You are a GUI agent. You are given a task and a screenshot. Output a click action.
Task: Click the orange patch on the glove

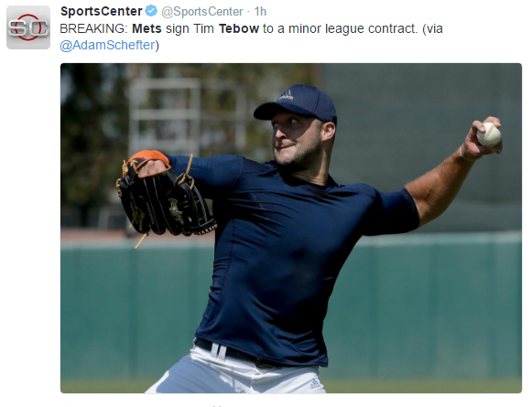click(149, 156)
